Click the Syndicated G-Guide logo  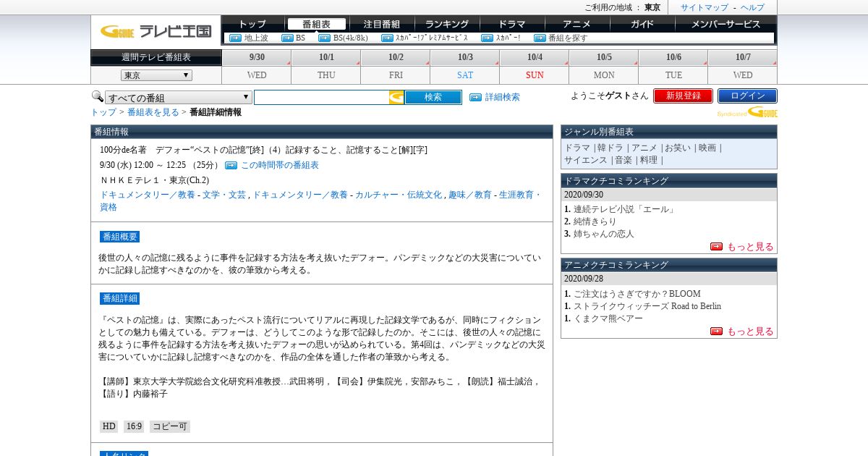point(747,111)
